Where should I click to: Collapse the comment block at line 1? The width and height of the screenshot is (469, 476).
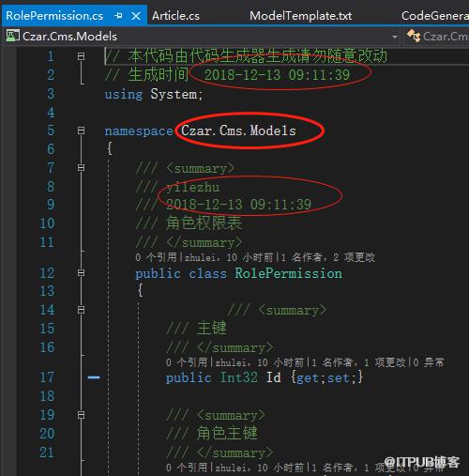[x=81, y=56]
